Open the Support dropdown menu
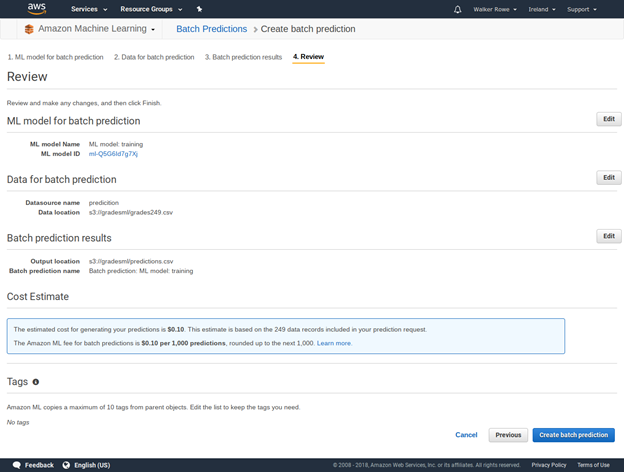 (581, 9)
